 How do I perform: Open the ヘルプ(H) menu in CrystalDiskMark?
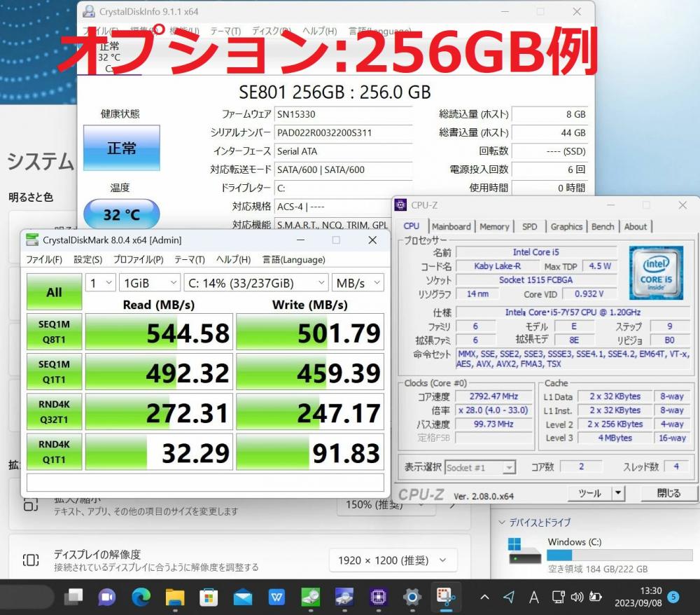(234, 259)
